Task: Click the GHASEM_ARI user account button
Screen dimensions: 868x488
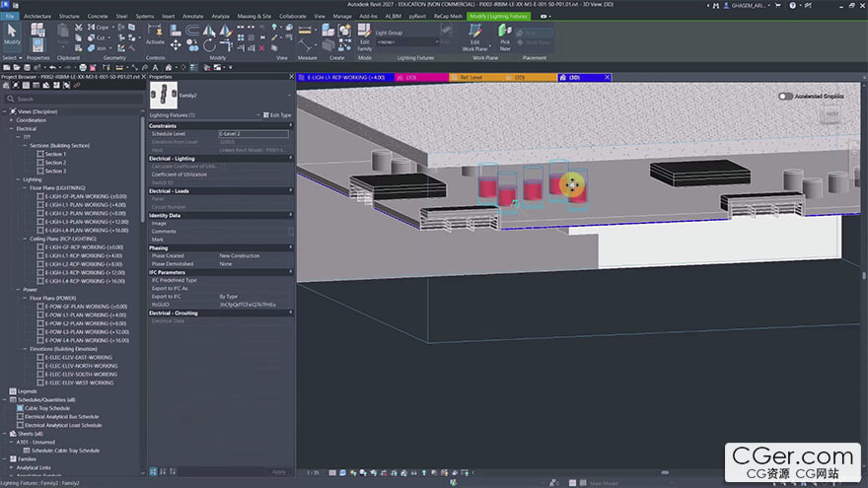Action: tap(748, 5)
